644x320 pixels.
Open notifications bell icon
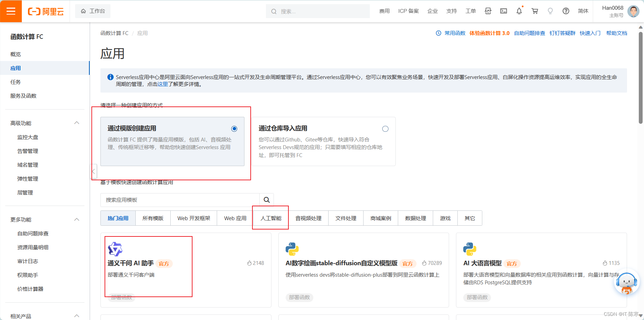click(519, 11)
